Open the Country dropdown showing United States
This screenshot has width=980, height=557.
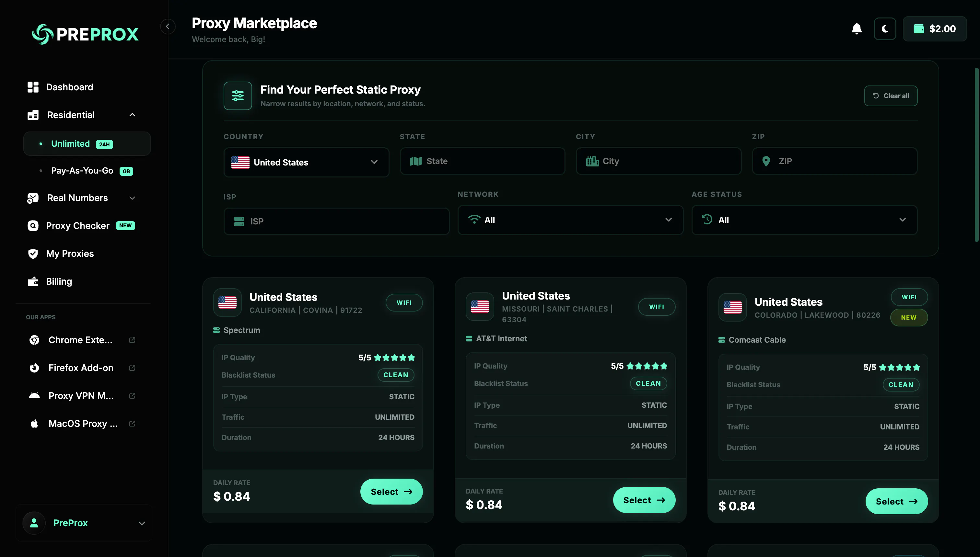click(x=306, y=162)
